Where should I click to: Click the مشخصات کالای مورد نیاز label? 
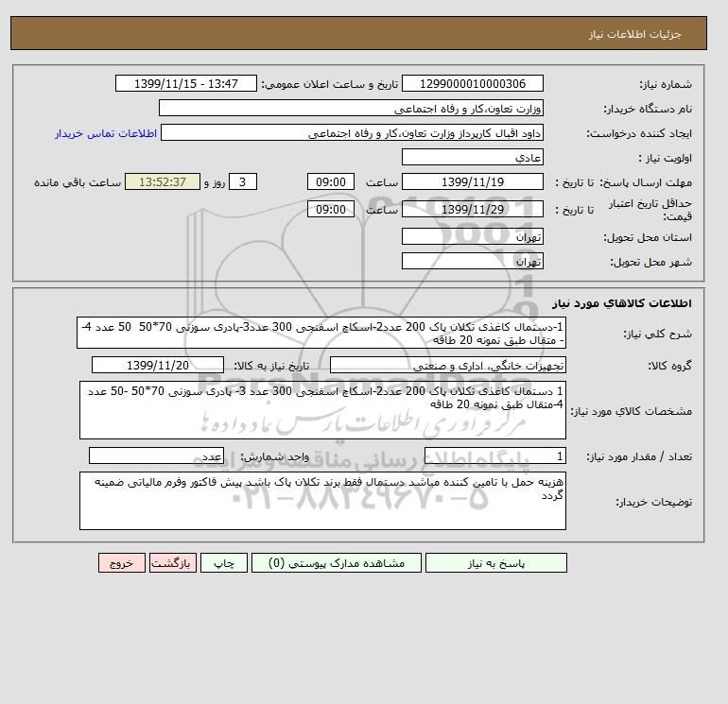(x=631, y=411)
